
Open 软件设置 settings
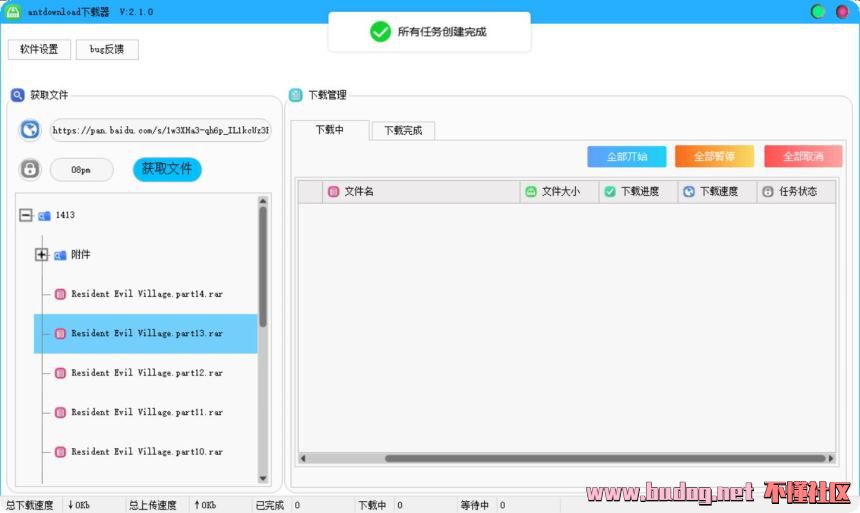[x=39, y=49]
